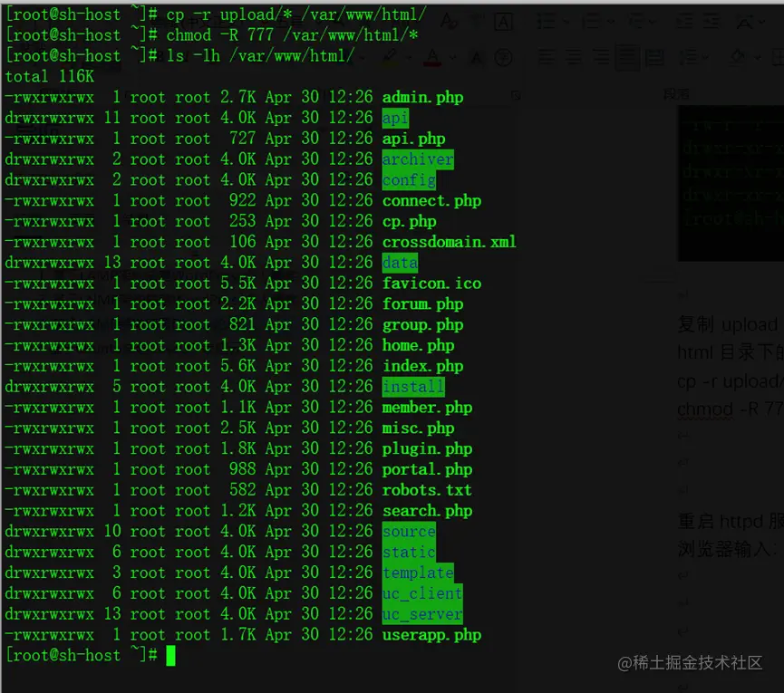Image resolution: width=784 pixels, height=693 pixels.
Task: Click the forum.php file name
Action: pyautogui.click(x=422, y=304)
